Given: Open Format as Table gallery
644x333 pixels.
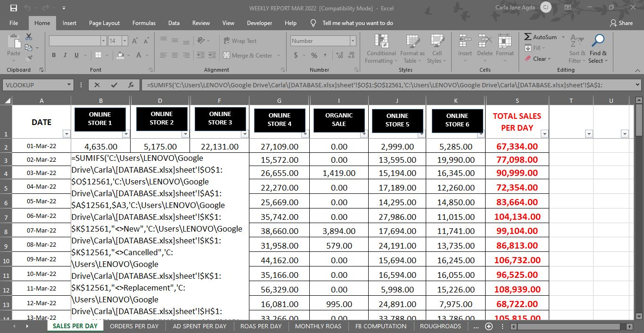Looking at the screenshot, I should click(413, 49).
